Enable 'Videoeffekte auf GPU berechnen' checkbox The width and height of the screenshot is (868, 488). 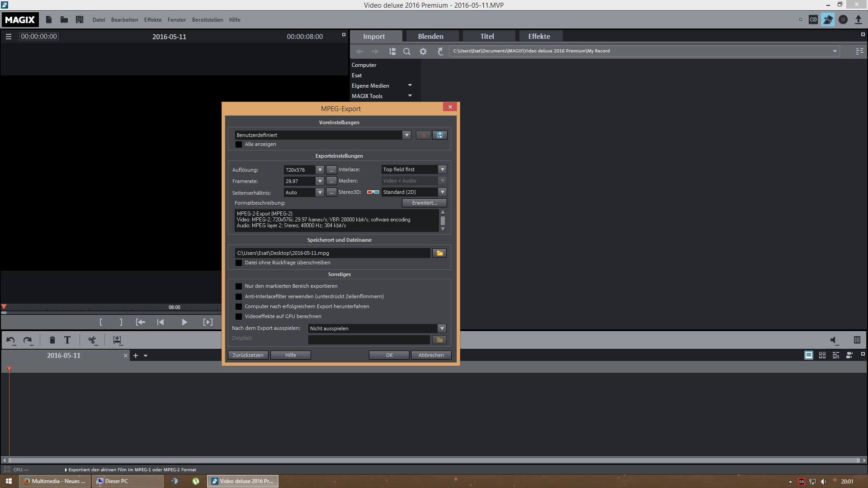point(239,317)
